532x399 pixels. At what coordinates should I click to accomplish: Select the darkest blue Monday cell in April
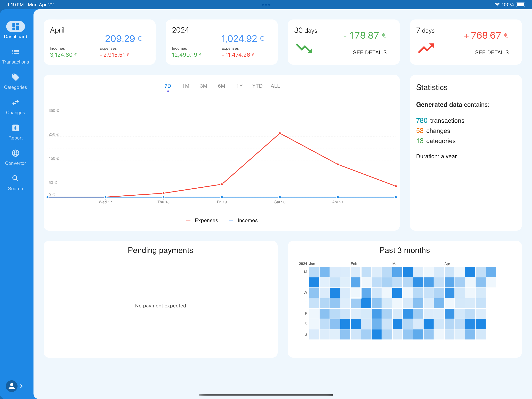pos(470,272)
